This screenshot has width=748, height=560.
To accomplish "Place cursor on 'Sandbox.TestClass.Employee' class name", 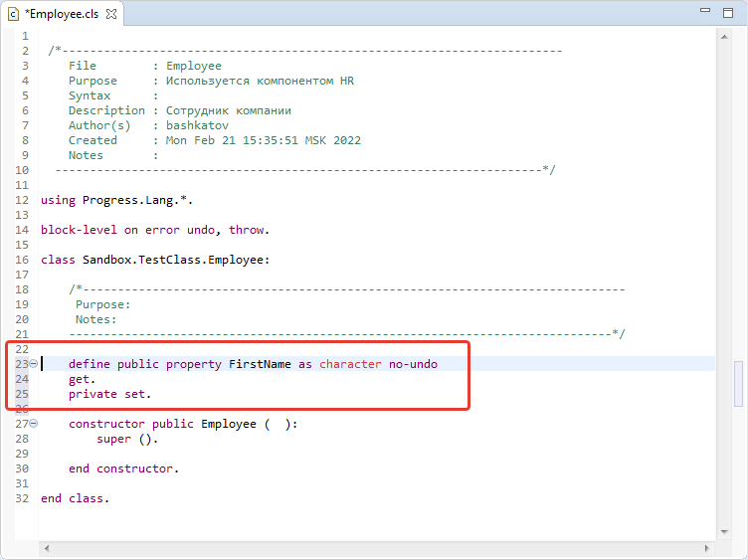I will click(x=174, y=260).
